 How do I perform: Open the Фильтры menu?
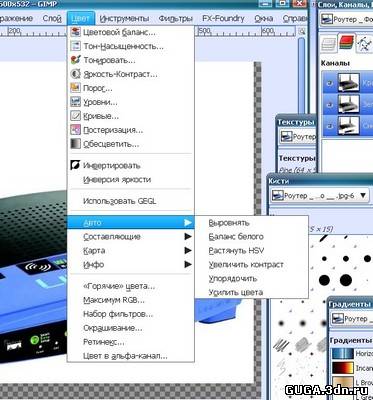coord(176,18)
